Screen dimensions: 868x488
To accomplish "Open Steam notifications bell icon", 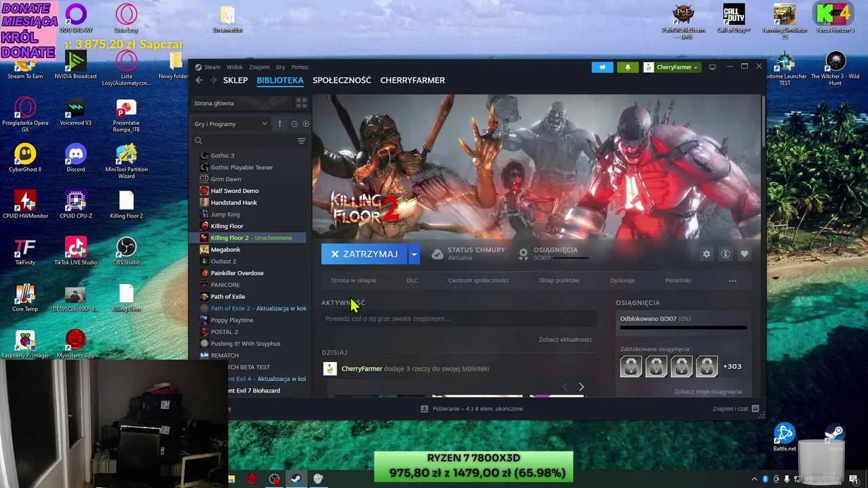I will pyautogui.click(x=627, y=67).
